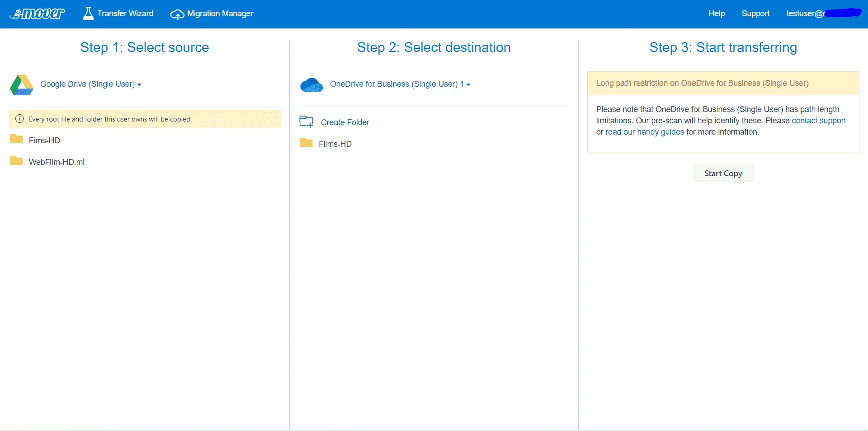Screen dimensions: 868x431
Task: Select Films-HD folder name in destination
Action: pyautogui.click(x=335, y=144)
